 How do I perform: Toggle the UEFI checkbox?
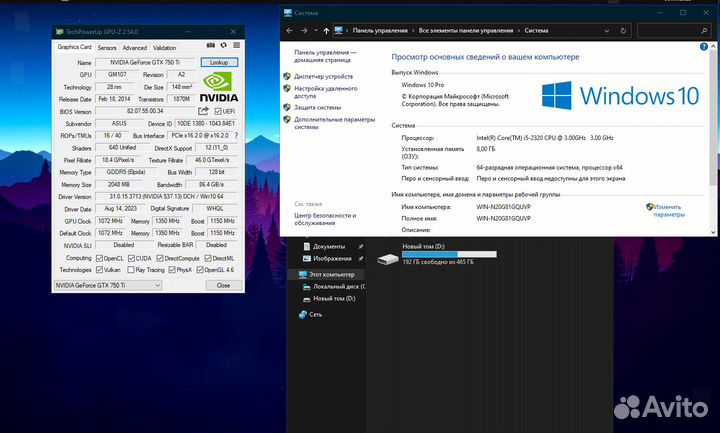point(217,110)
